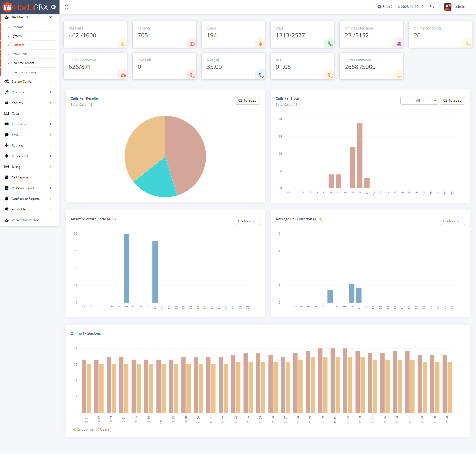Screen dimensions: 476x454
Task: Click the admin avatar in the top bar
Action: (x=447, y=7)
